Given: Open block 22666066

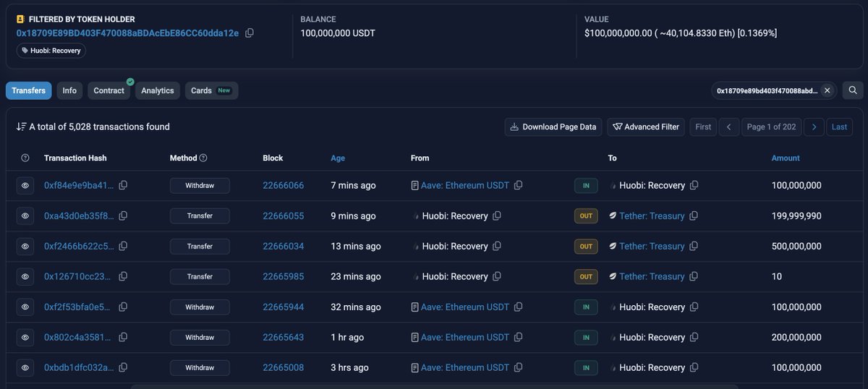Looking at the screenshot, I should [x=284, y=186].
